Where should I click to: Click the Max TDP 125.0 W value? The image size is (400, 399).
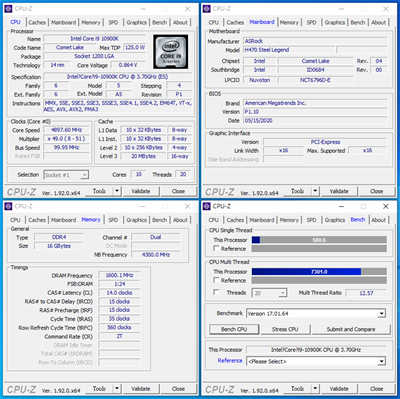(135, 47)
